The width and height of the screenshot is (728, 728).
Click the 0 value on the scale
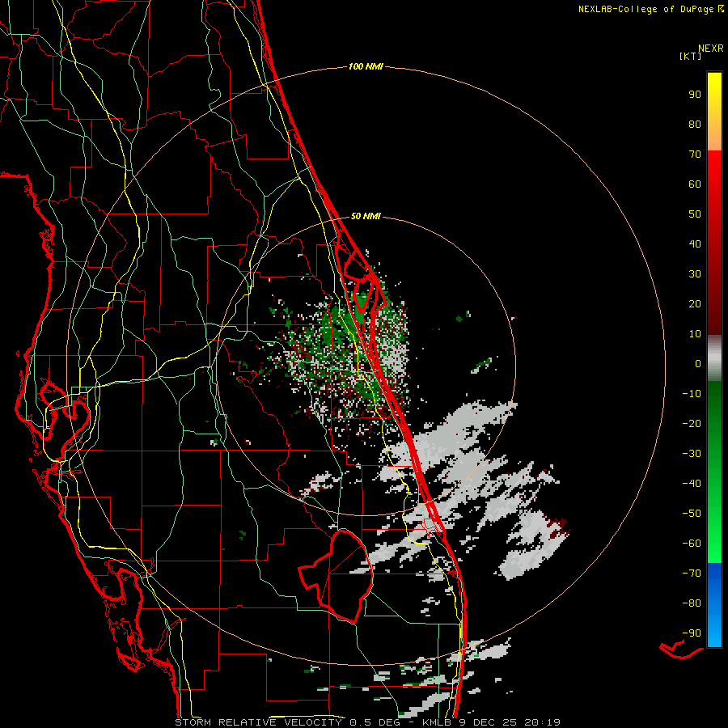tap(698, 364)
